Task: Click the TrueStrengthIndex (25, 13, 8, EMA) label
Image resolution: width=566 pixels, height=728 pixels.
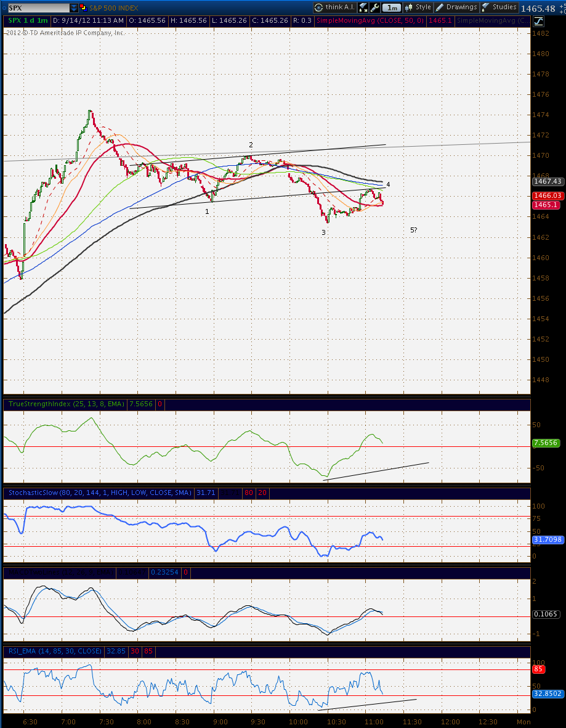Action: [x=67, y=404]
